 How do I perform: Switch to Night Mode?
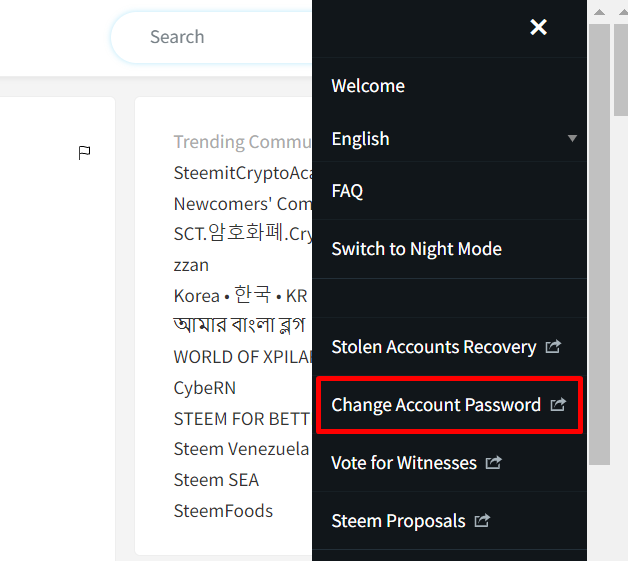click(416, 249)
